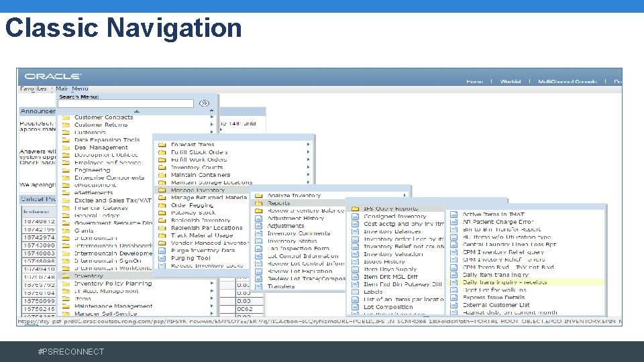
Task: Expand the Analyze Inventory submenu arrow
Action: click(x=405, y=195)
